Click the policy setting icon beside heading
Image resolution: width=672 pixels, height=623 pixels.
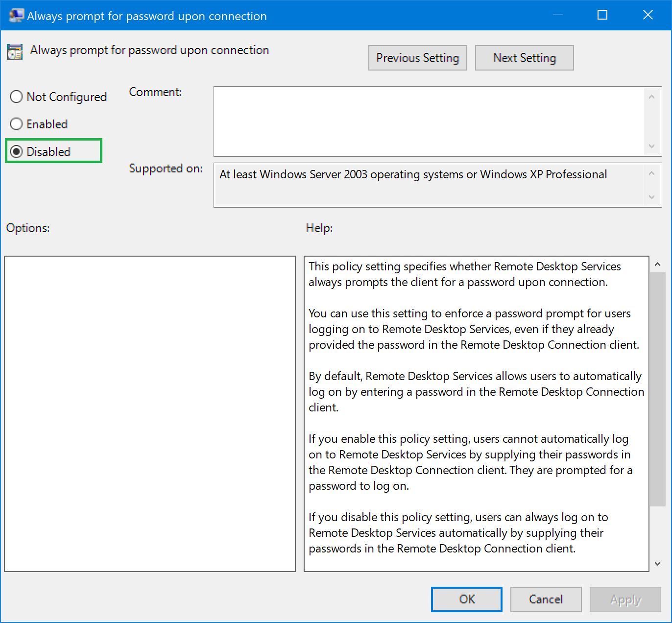pos(15,51)
